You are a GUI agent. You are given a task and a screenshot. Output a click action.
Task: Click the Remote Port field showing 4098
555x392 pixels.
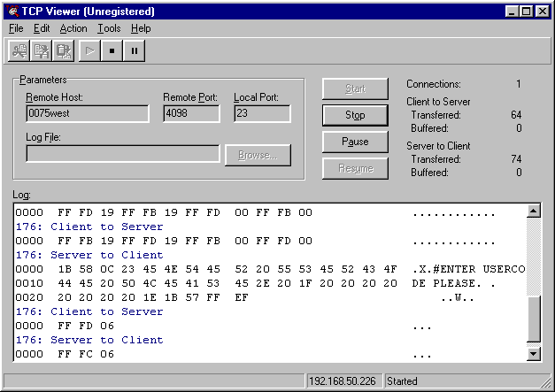coord(191,113)
